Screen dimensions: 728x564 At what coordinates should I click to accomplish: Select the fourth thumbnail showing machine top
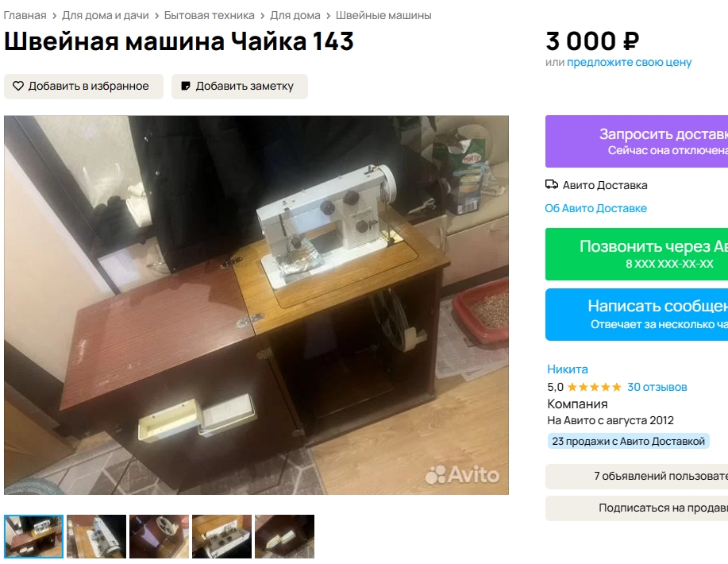(222, 536)
